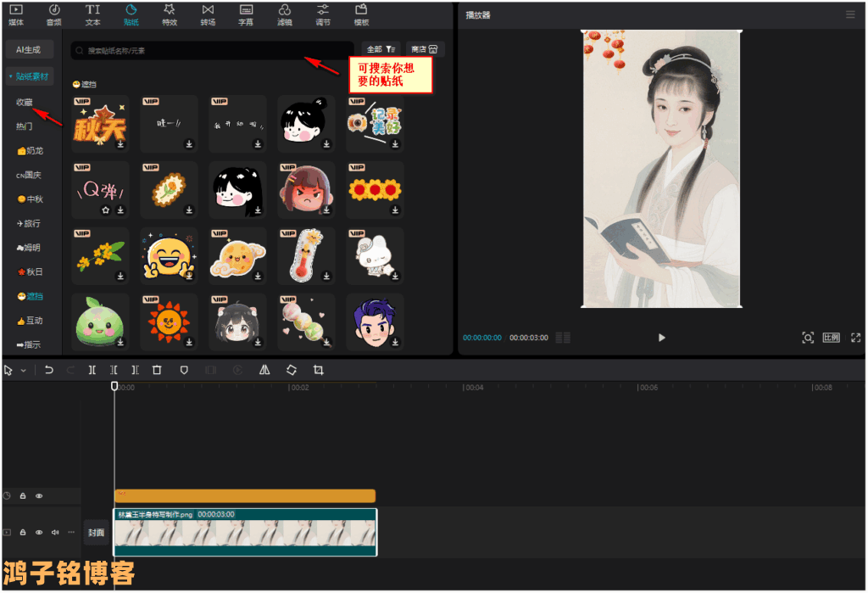Screen dimensions: 868x593
Task: Collapse the 贴纸素材 category list
Action: 30,76
